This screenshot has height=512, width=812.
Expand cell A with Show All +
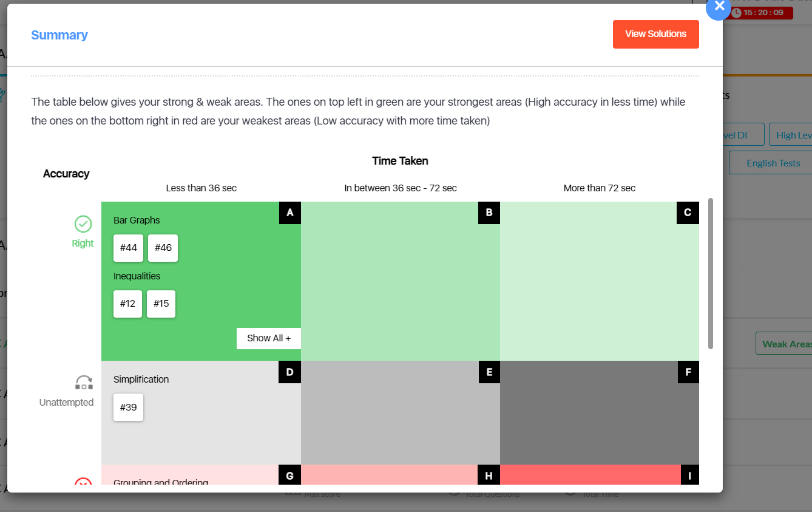[268, 338]
